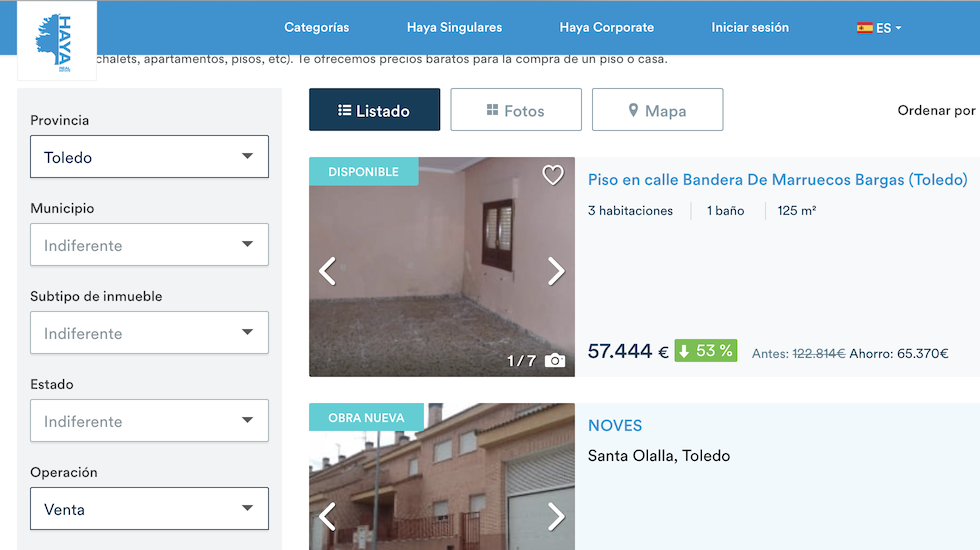
Task: Click Iniciar sesión
Action: pyautogui.click(x=750, y=28)
